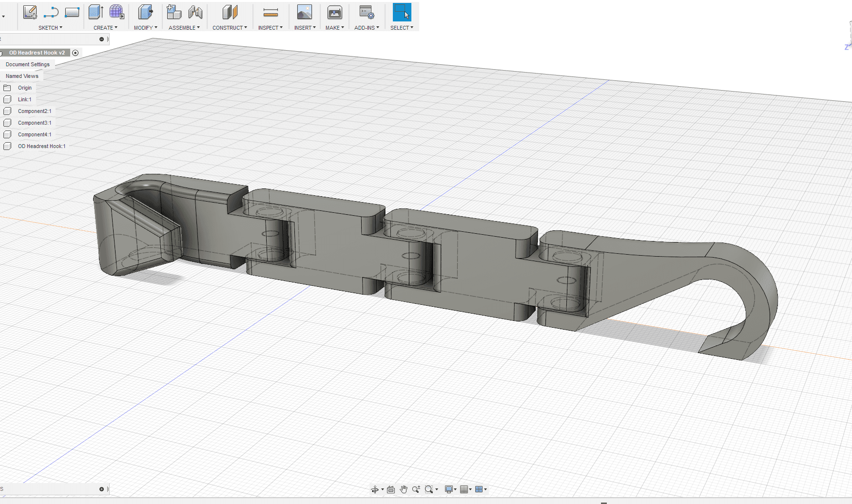
Task: Open the SKETCH menu
Action: pos(50,28)
